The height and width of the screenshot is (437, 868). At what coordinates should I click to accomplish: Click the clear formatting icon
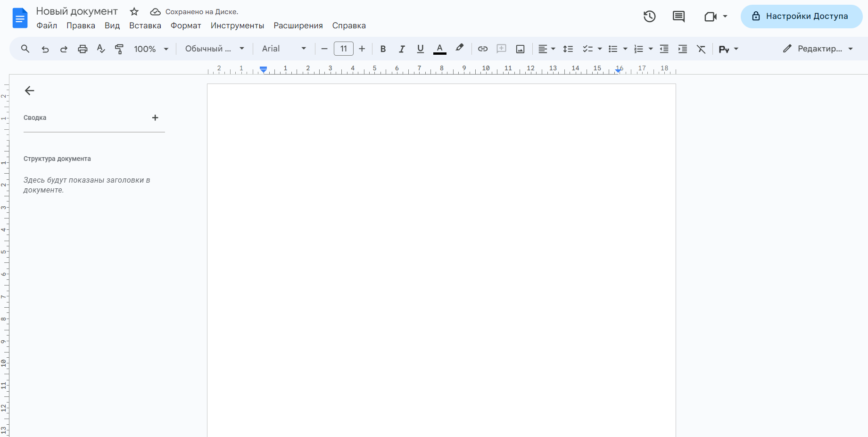click(x=701, y=49)
